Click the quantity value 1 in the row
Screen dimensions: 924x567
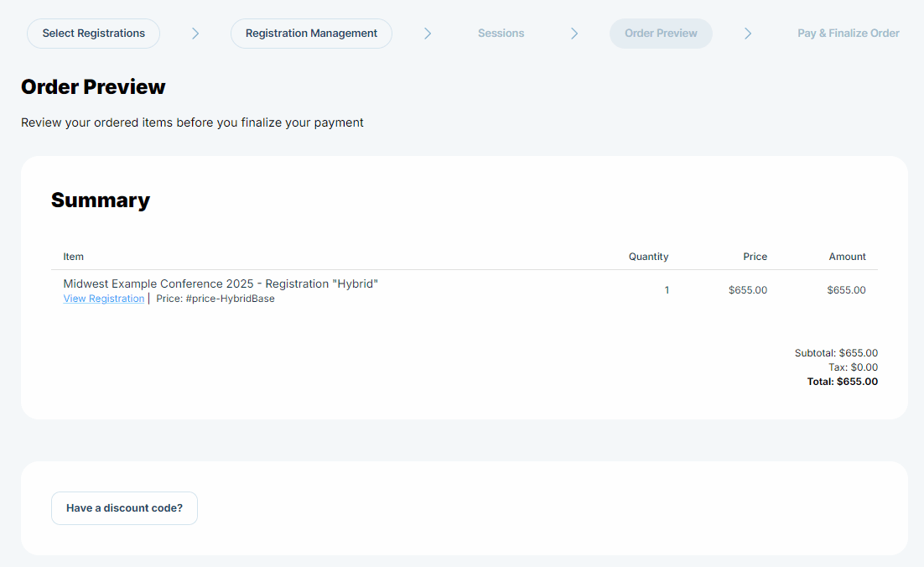pos(667,290)
